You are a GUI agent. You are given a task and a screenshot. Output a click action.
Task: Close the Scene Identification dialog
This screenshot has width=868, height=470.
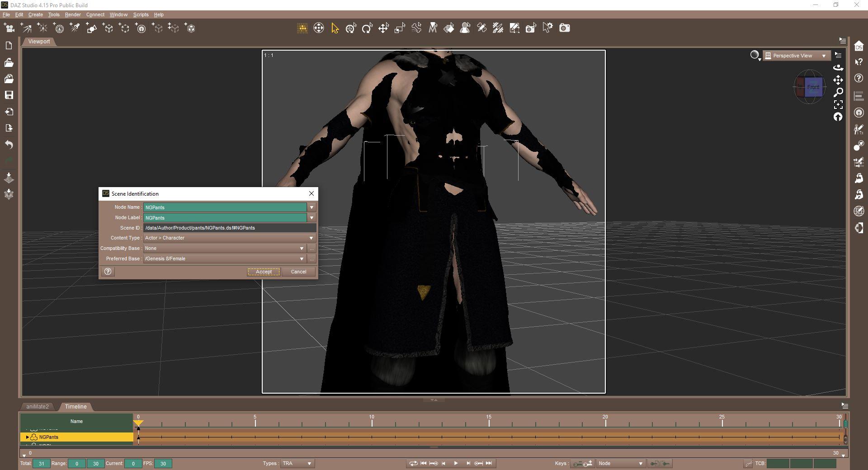(311, 193)
